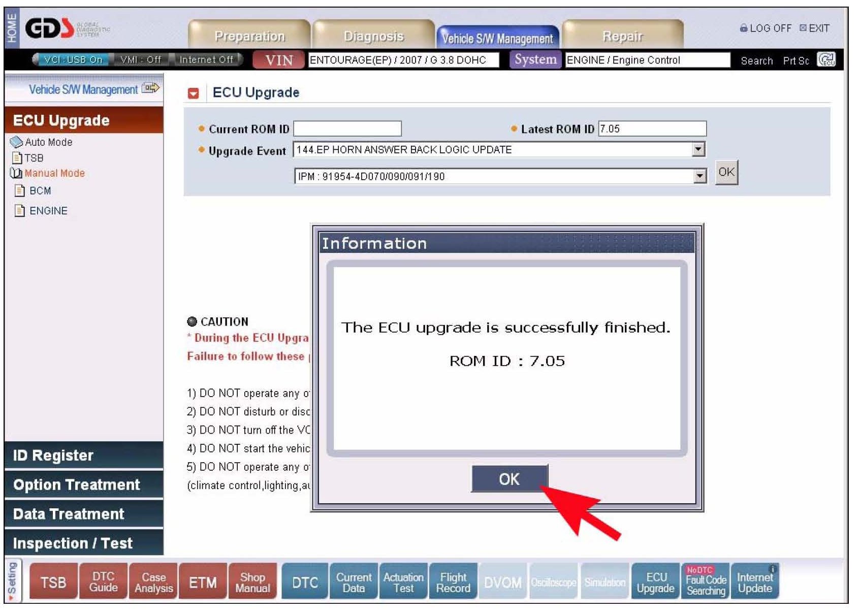Screen dimensions: 860x616
Task: Select Auto Mode in the sidebar
Action: click(x=48, y=142)
